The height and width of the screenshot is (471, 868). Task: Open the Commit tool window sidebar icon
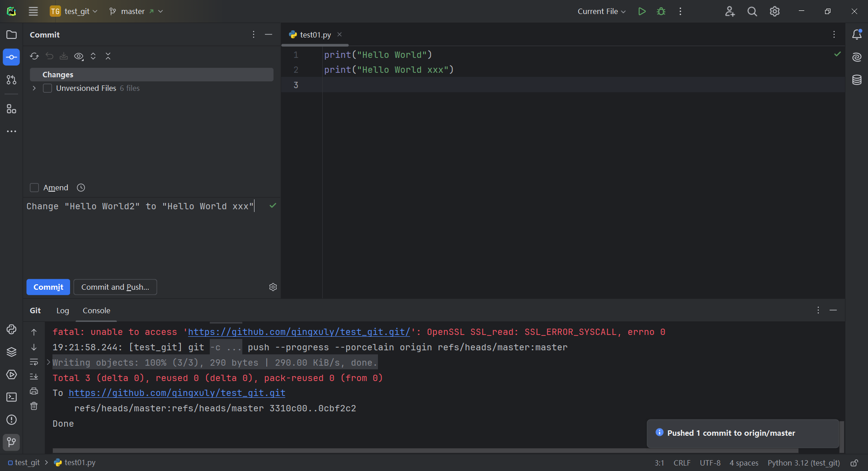pyautogui.click(x=11, y=57)
